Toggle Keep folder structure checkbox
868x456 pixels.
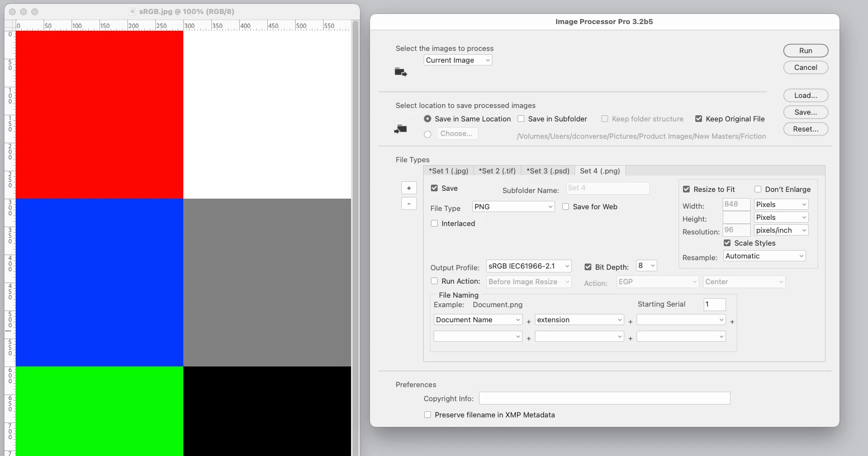point(605,119)
